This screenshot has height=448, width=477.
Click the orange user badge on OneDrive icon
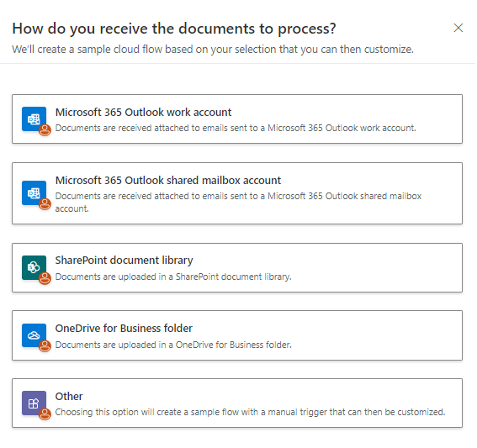[45, 346]
